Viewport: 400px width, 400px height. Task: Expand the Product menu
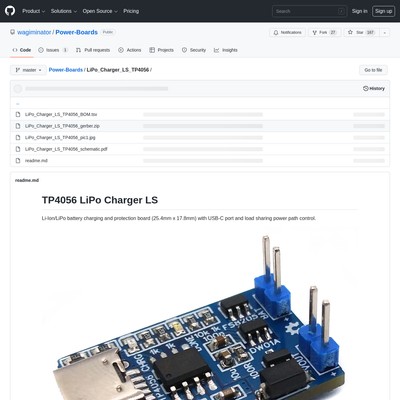(33, 11)
